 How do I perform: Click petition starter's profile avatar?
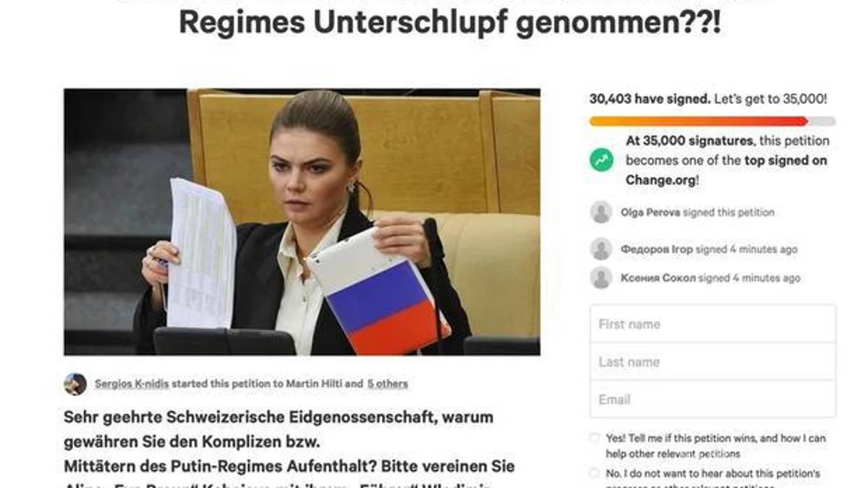(75, 384)
